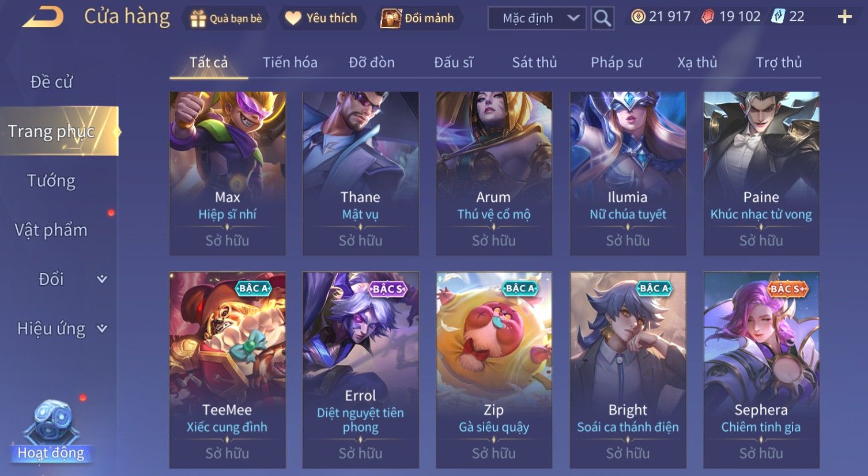Open the Tướng sidebar menu
This screenshot has width=868, height=476.
pos(51,181)
